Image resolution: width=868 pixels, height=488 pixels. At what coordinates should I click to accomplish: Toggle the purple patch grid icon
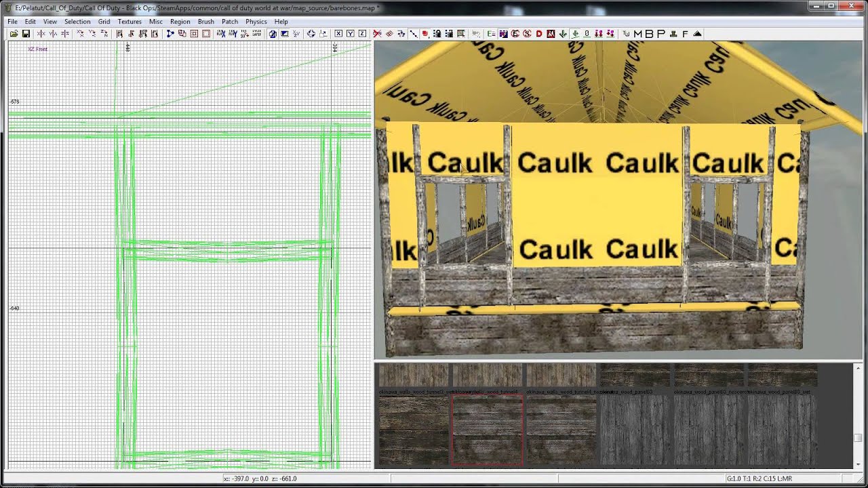click(503, 33)
